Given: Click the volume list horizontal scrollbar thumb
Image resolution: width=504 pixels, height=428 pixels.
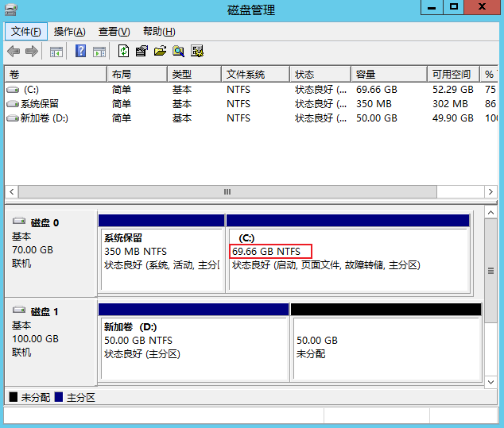Looking at the screenshot, I should point(227,192).
